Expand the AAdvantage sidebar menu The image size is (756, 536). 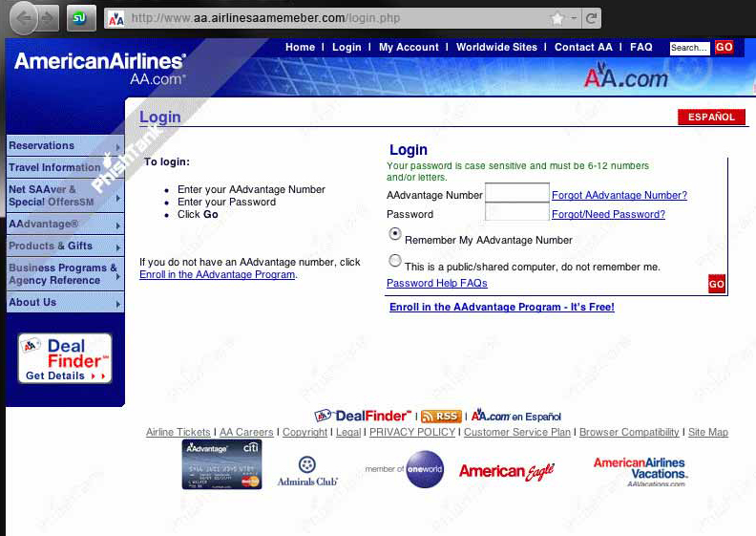[65, 224]
